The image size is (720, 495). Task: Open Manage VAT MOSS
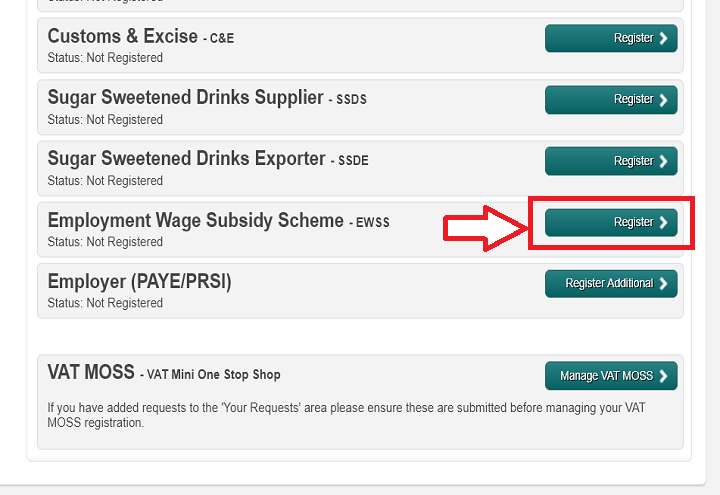coord(611,376)
